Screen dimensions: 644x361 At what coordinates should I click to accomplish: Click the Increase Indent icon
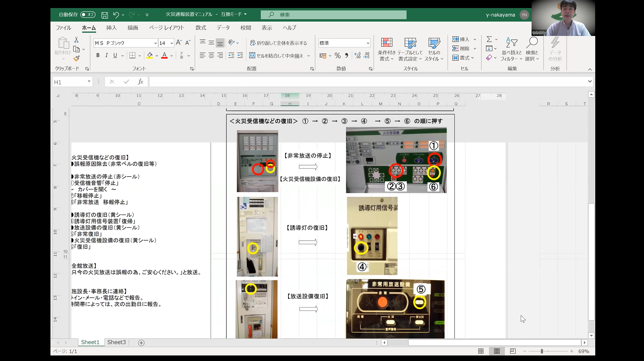pyautogui.click(x=240, y=56)
